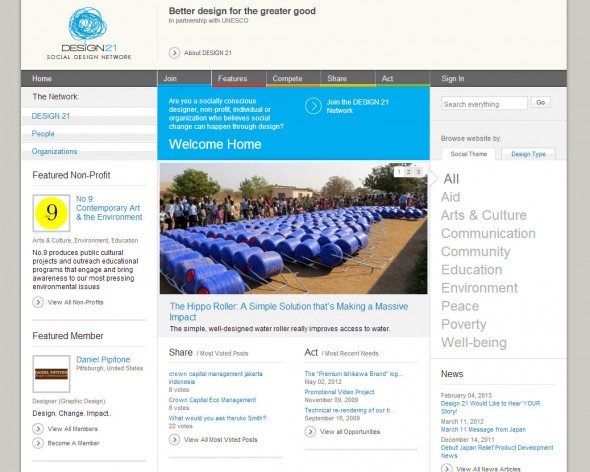590x472 pixels.
Task: Click the arrow icon beside View All Most Voted Posts
Action: (x=174, y=439)
